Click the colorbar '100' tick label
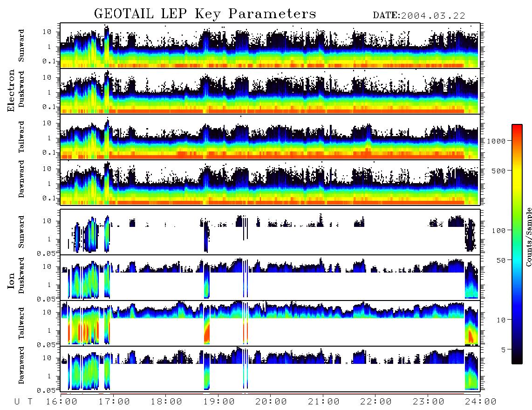The height and width of the screenshot is (410, 532). [499, 230]
